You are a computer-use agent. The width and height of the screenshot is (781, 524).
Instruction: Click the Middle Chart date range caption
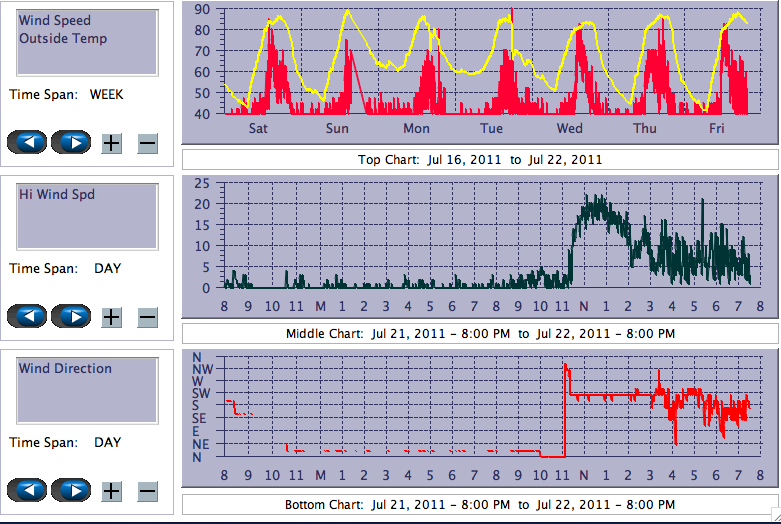tap(480, 333)
